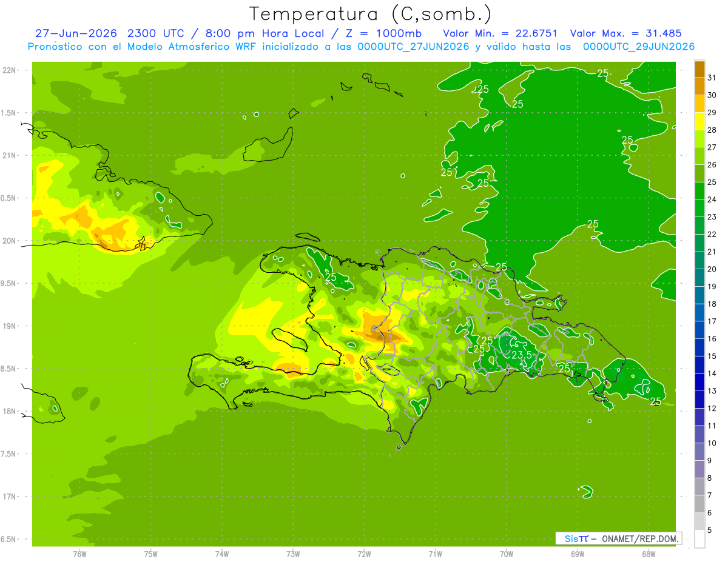Click the "68W" longitude label
728x562 pixels.
[x=648, y=554]
